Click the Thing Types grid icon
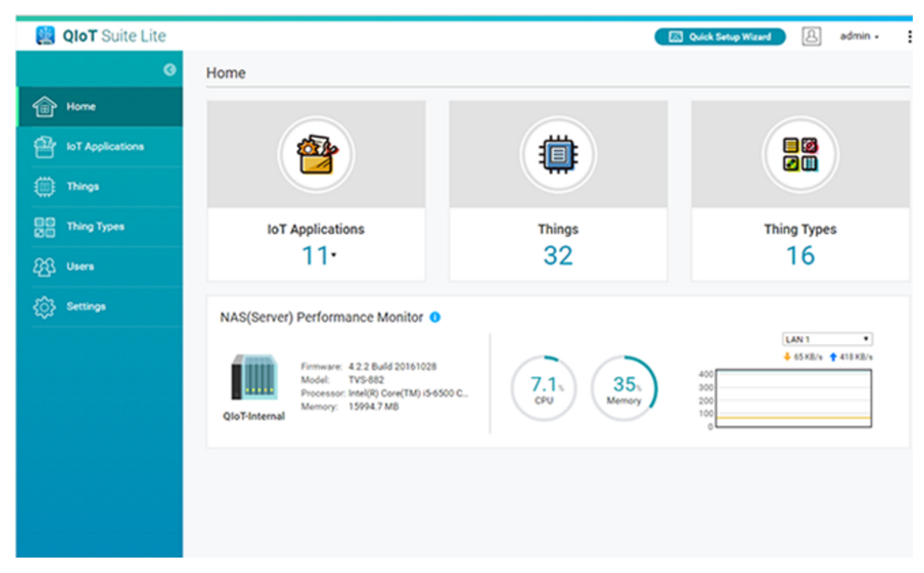The image size is (924, 573). tap(799, 153)
